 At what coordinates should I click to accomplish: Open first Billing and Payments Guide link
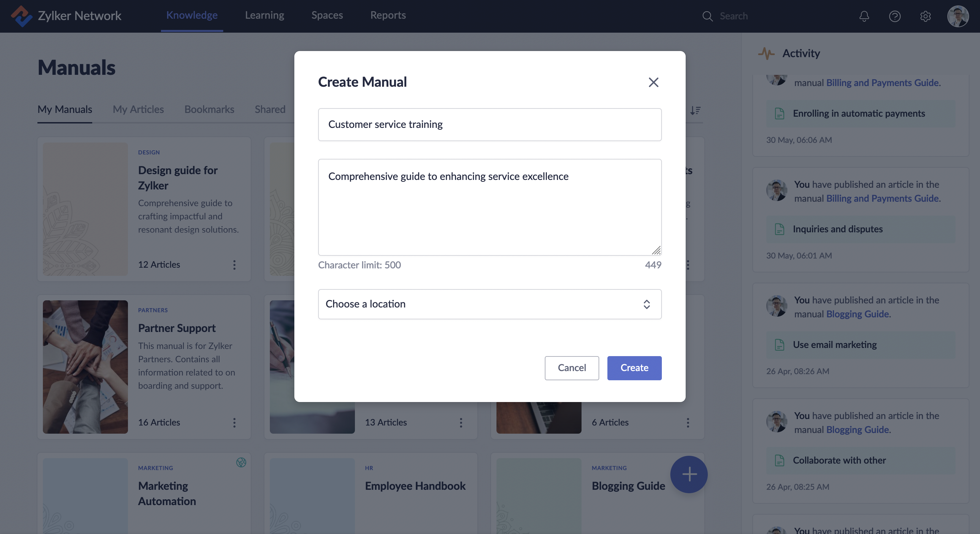point(882,83)
